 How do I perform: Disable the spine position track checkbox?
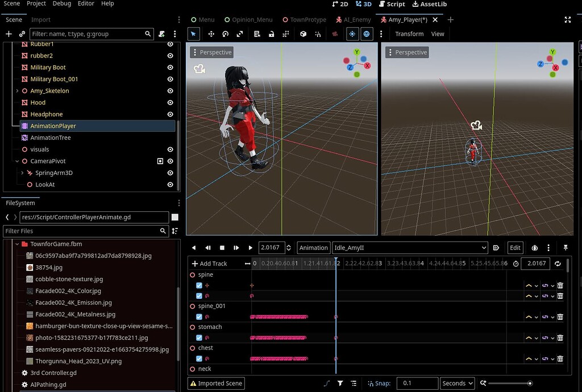[199, 286]
